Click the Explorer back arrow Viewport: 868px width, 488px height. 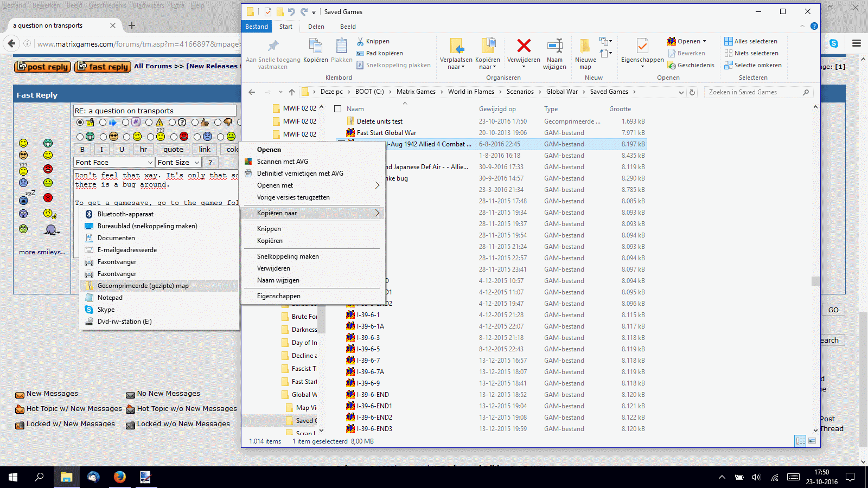pos(252,92)
